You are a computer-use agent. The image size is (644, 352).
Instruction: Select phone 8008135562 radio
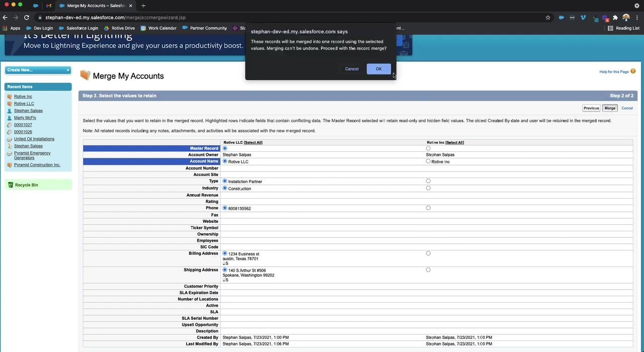225,208
